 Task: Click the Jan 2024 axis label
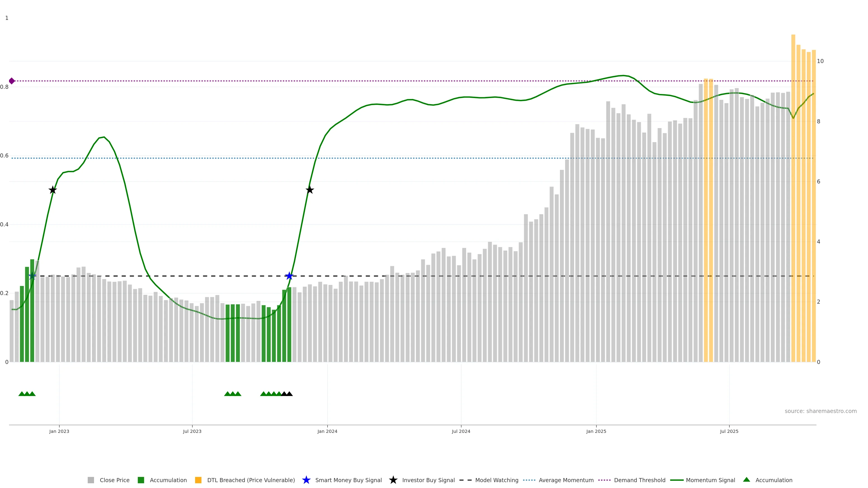tap(327, 432)
